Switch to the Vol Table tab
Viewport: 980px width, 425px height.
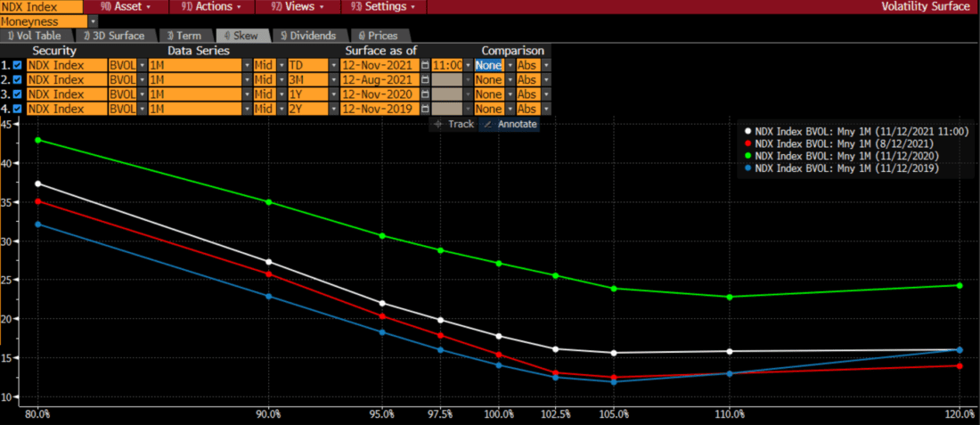click(x=36, y=36)
